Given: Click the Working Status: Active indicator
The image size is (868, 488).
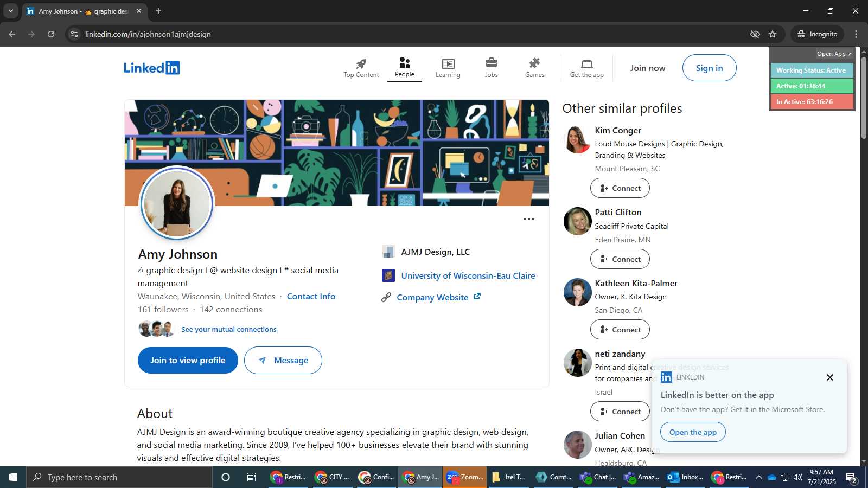Looking at the screenshot, I should click(x=812, y=70).
